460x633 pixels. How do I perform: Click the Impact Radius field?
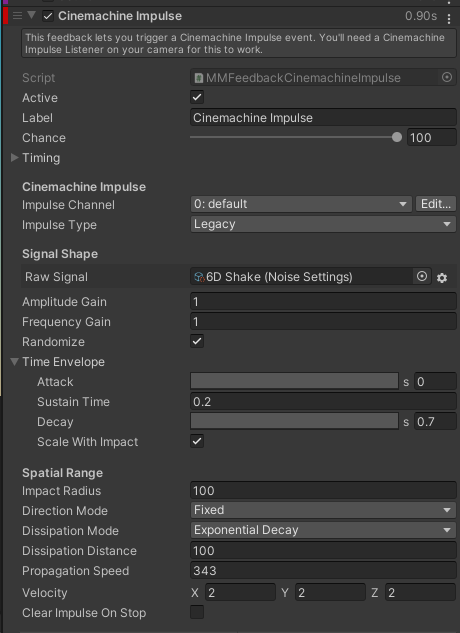(323, 490)
